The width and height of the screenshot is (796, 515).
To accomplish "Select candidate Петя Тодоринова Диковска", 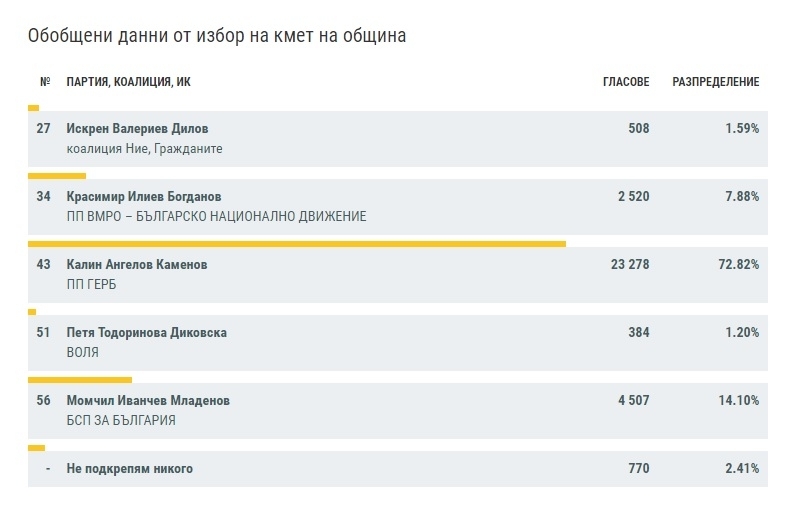I will click(x=146, y=333).
